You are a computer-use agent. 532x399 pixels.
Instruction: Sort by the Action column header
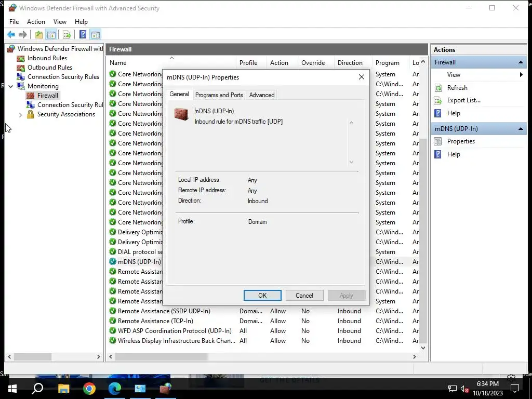tap(282, 63)
